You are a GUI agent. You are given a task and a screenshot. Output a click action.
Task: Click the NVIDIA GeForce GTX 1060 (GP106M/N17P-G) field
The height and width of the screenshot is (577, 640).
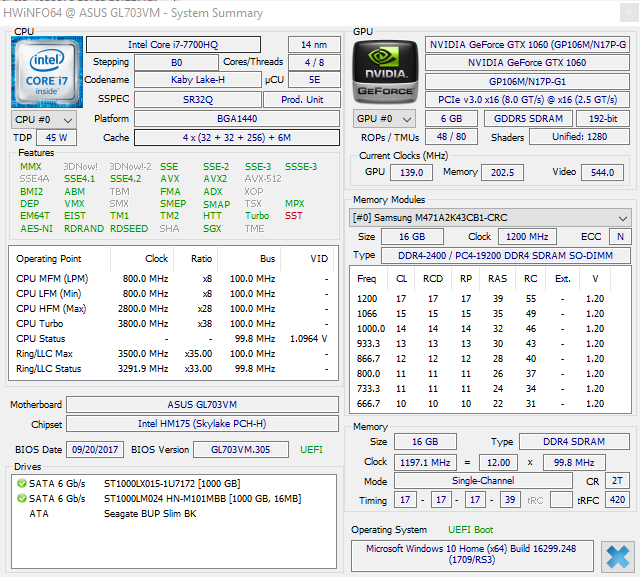point(527,44)
